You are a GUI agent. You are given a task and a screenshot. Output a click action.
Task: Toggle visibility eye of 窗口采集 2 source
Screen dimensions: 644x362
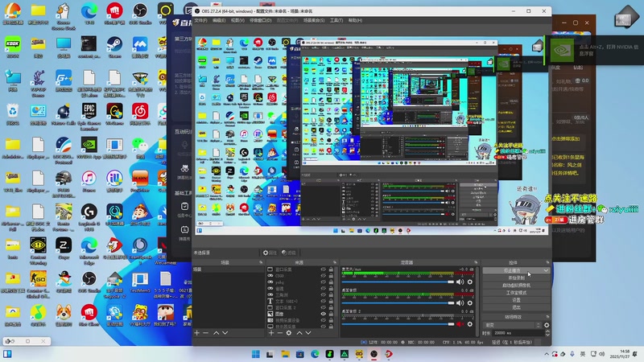324,307
